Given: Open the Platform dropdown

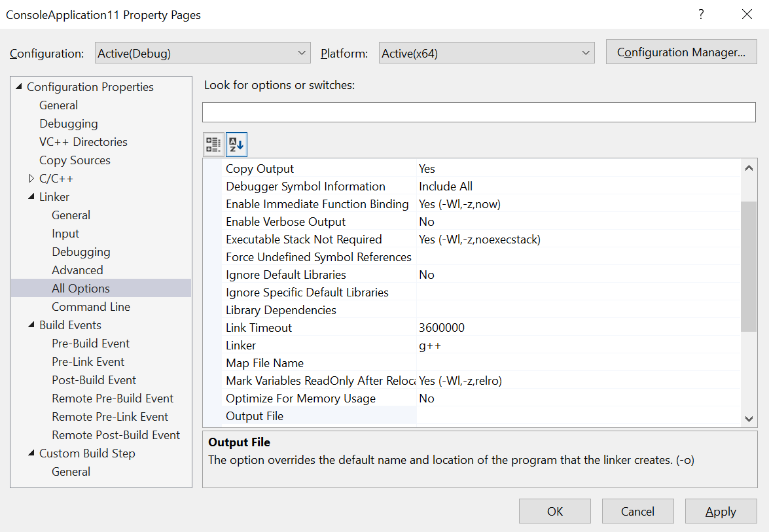Looking at the screenshot, I should point(487,54).
